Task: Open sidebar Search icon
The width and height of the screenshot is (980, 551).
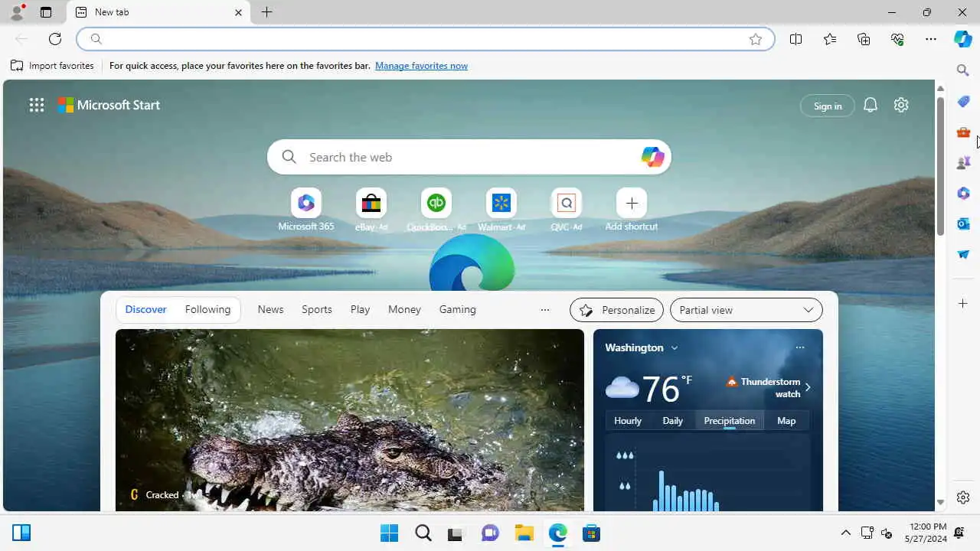Action: click(x=963, y=70)
